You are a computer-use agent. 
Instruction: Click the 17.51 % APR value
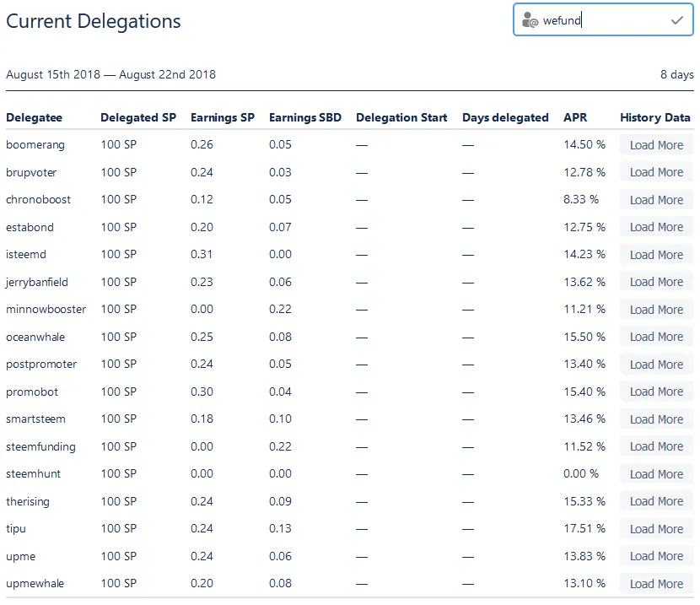pos(584,529)
